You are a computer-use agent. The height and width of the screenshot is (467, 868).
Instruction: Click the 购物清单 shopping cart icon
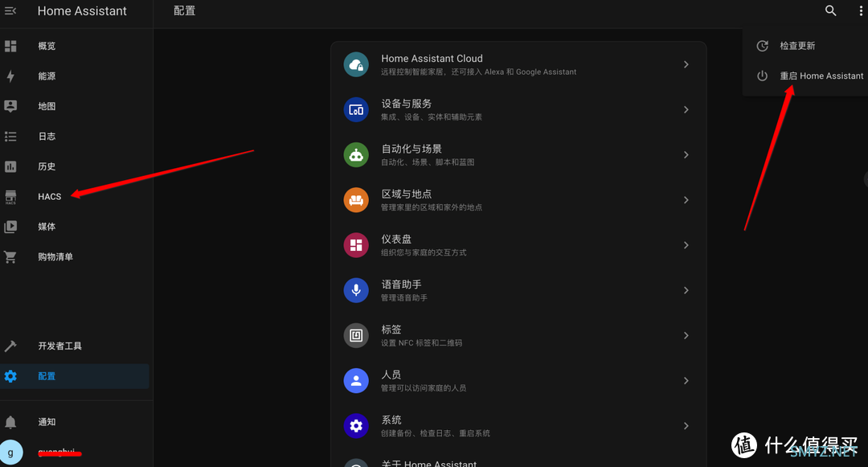(x=10, y=256)
